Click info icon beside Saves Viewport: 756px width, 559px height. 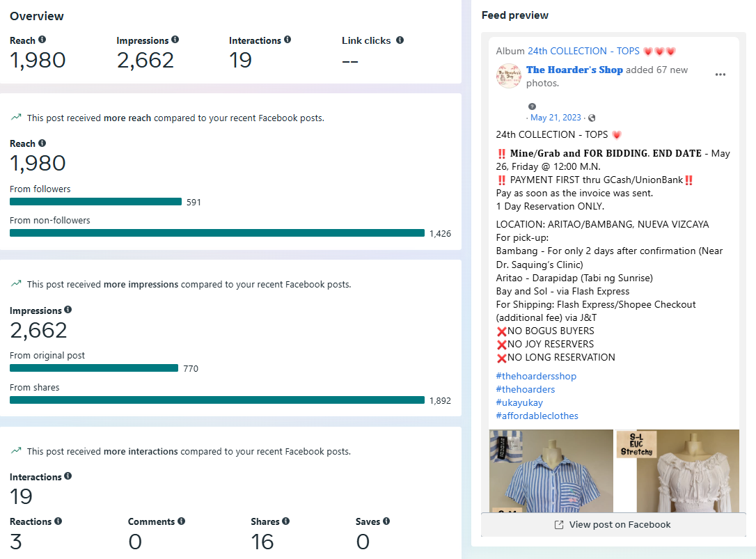point(386,521)
